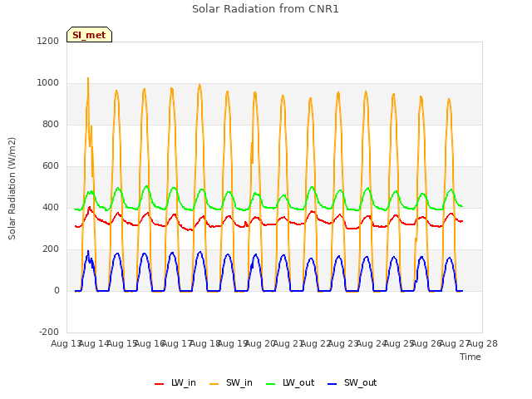Toggle the LW_out legend entry
This screenshot has width=532, height=399.
[290, 382]
